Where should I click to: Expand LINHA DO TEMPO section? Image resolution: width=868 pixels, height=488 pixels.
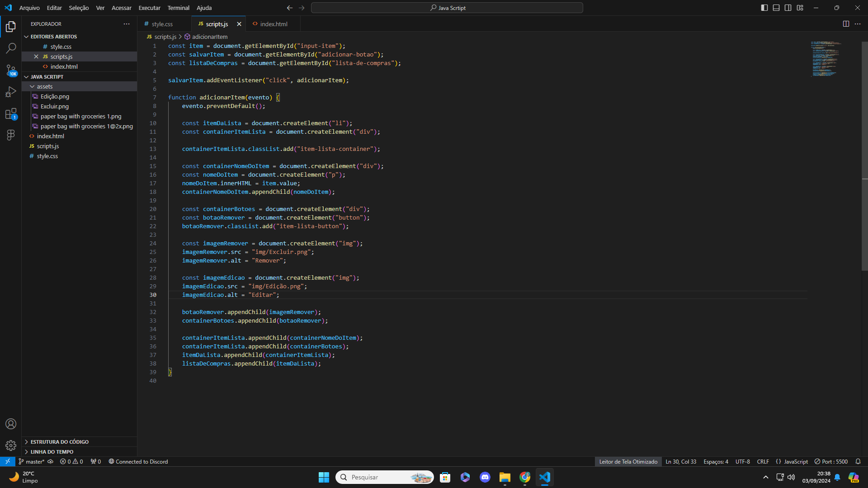tap(79, 452)
